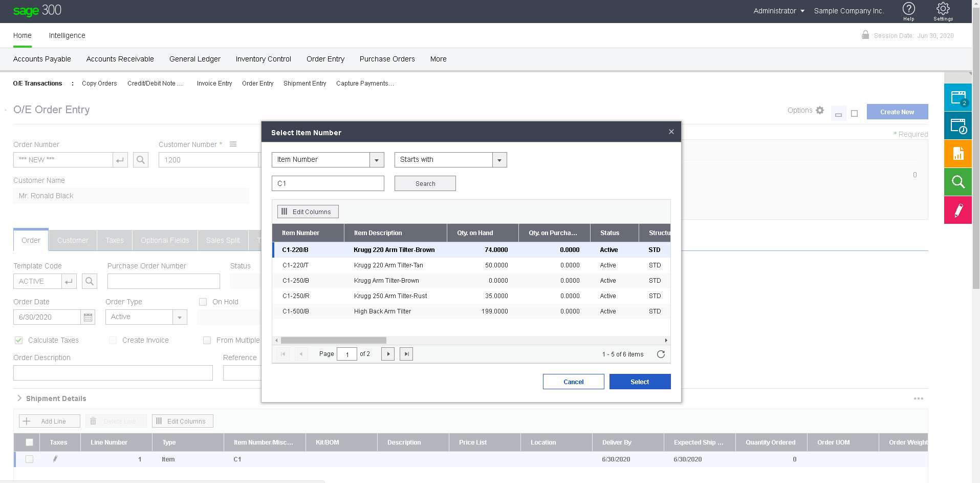This screenshot has width=980, height=483.
Task: Switch to the Optional Fields tab
Action: [165, 240]
